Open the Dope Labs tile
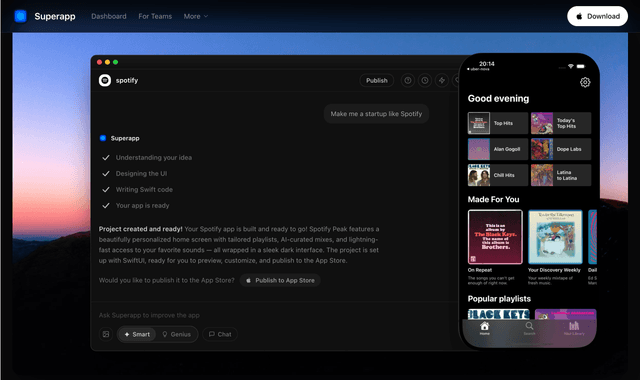The height and width of the screenshot is (380, 640). tap(561, 149)
